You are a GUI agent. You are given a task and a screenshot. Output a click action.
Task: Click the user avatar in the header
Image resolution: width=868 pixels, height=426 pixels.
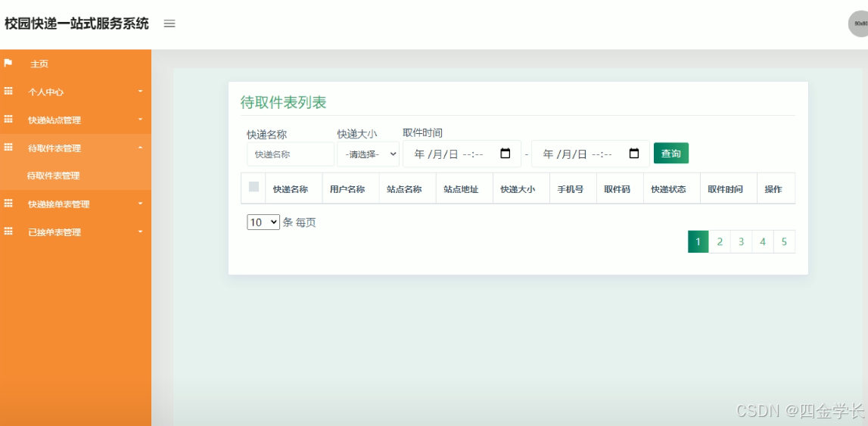[x=859, y=23]
